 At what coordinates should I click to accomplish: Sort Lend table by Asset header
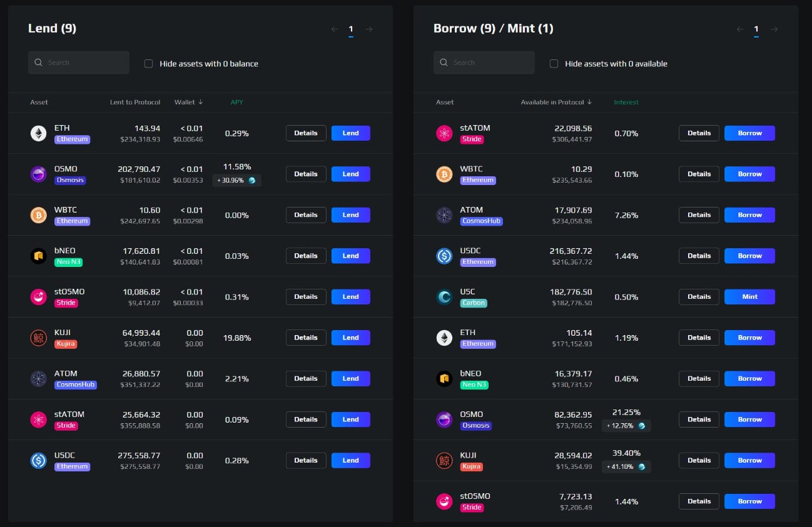point(39,102)
